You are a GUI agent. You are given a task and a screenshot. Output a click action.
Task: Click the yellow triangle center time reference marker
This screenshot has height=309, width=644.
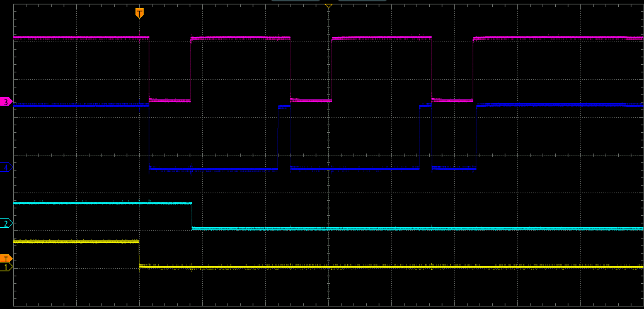[x=328, y=5]
